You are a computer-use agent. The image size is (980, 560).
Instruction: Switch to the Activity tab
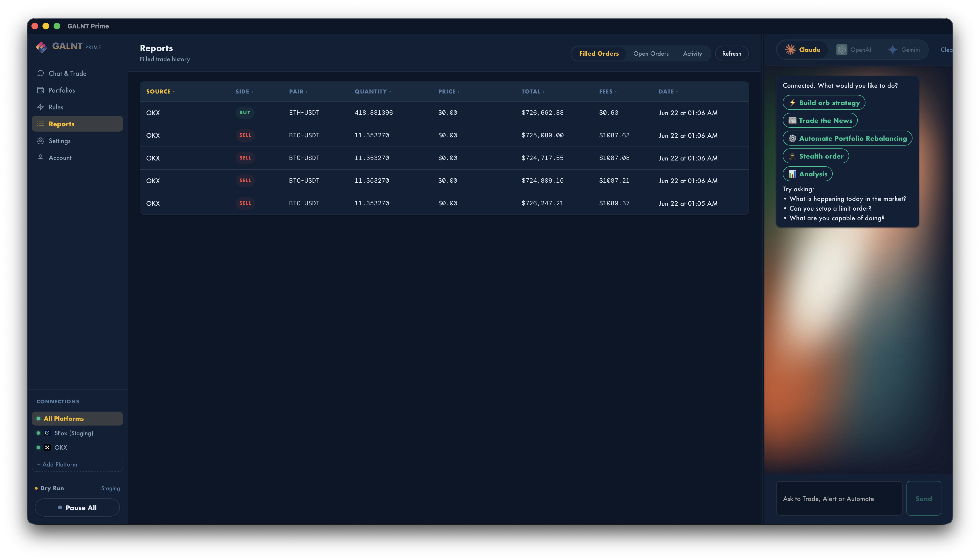(692, 53)
